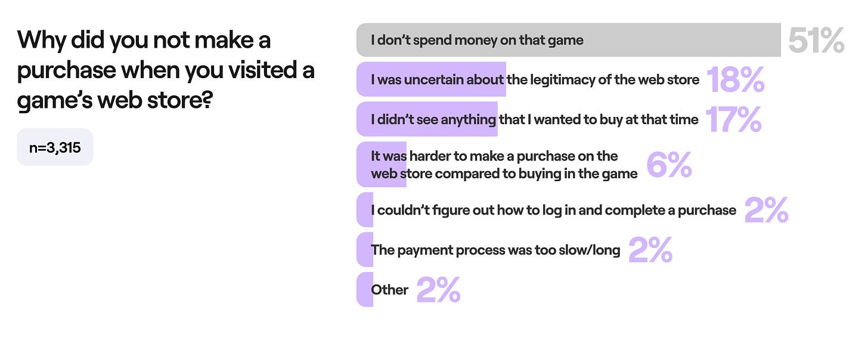Select 'The payment process was too slow/long' label
This screenshot has height=341, width=868.
pos(495,250)
